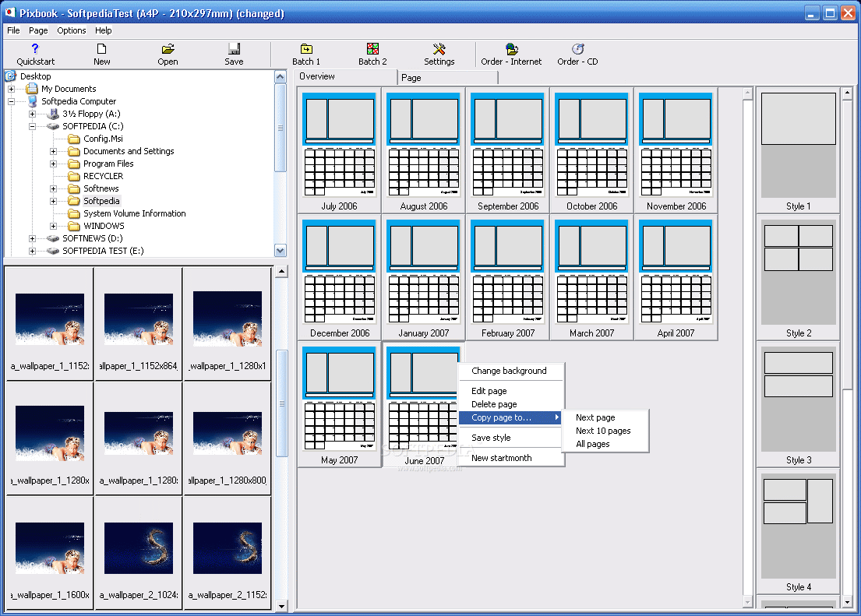Select the Desktop icon in the tree
The height and width of the screenshot is (616, 861).
click(x=11, y=76)
